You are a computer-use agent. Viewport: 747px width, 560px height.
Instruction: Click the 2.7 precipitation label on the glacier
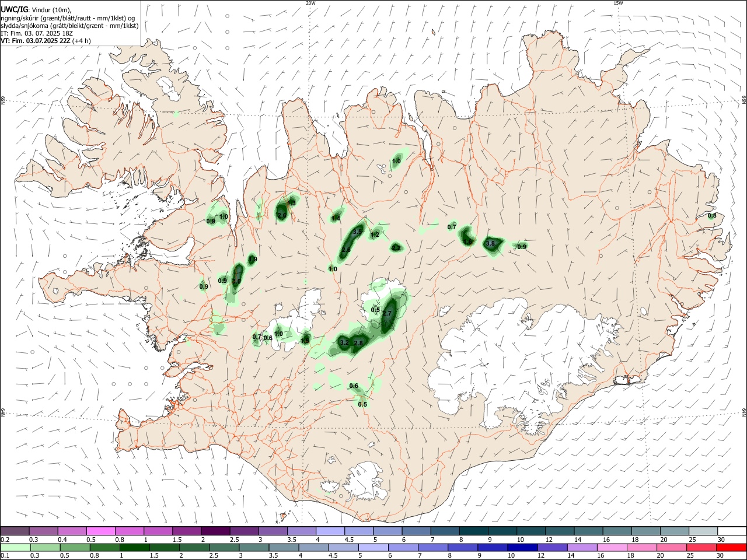tap(387, 313)
